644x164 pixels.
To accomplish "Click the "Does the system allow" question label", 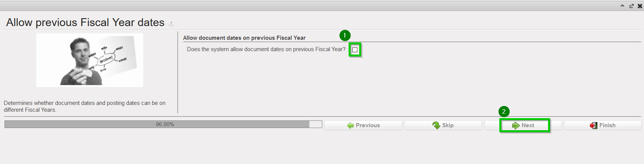I will click(266, 49).
